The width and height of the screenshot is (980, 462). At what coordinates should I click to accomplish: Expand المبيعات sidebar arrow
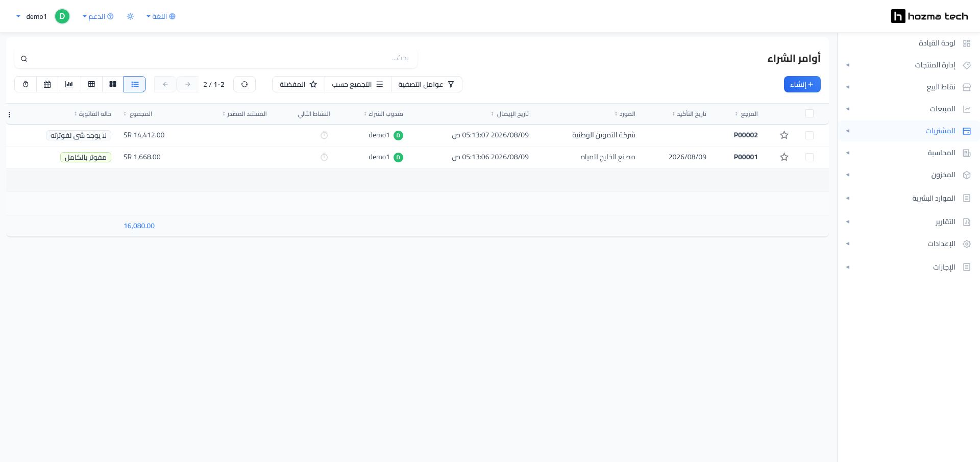point(848,109)
